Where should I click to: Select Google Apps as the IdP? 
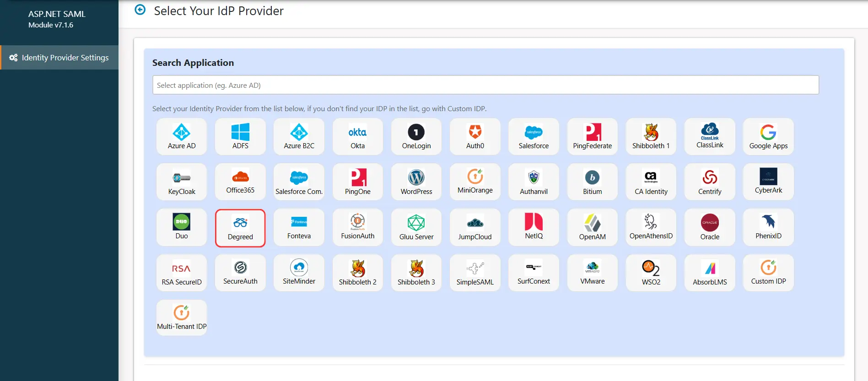(x=768, y=136)
